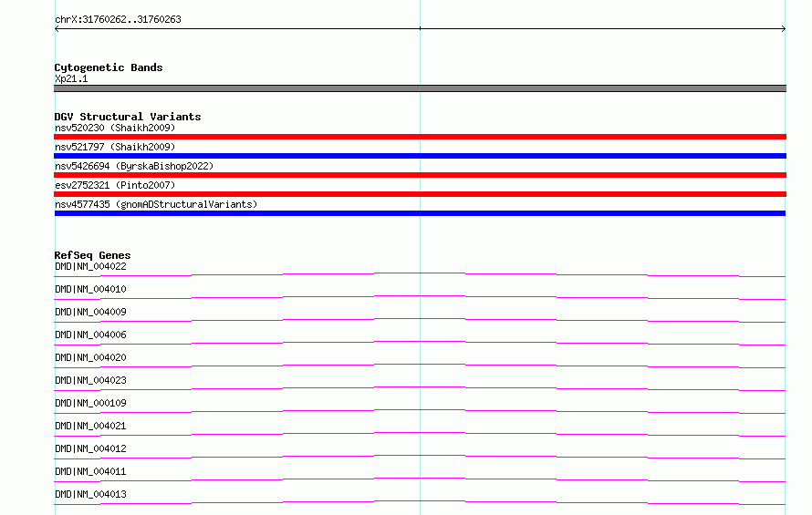Select the magenta intron line under DMD|NM_004006

pyautogui.click(x=420, y=341)
